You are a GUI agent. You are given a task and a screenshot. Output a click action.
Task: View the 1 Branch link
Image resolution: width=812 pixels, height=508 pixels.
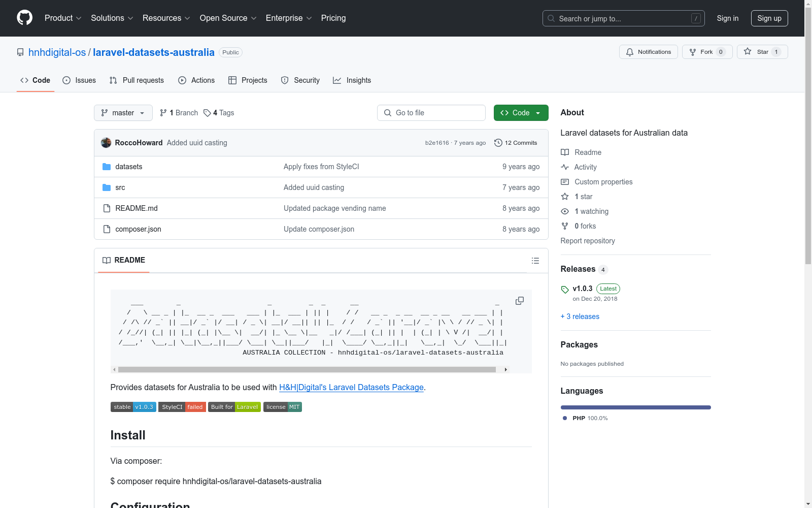tap(179, 113)
